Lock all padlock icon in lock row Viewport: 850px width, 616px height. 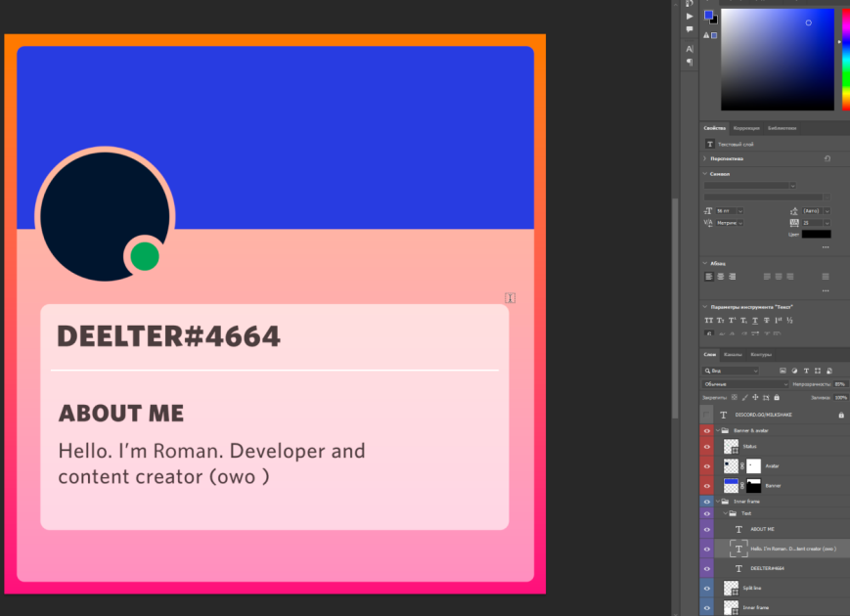[x=777, y=397]
